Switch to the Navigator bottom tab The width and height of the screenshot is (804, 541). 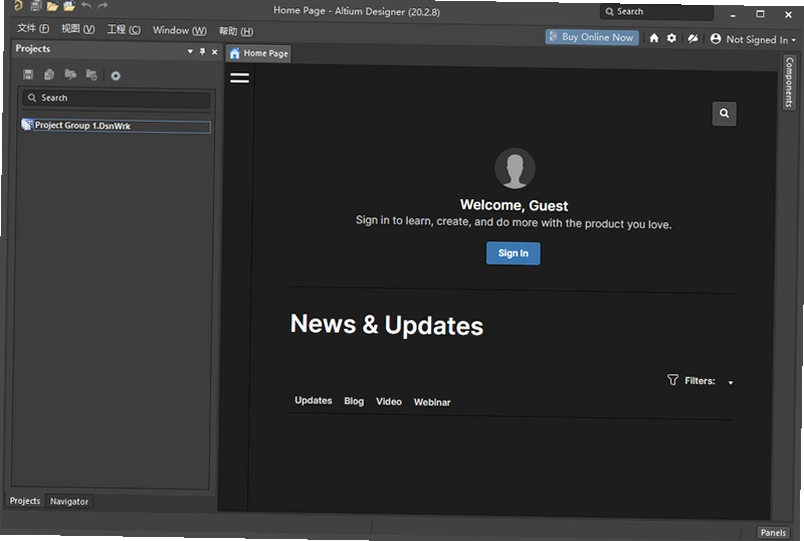(69, 502)
